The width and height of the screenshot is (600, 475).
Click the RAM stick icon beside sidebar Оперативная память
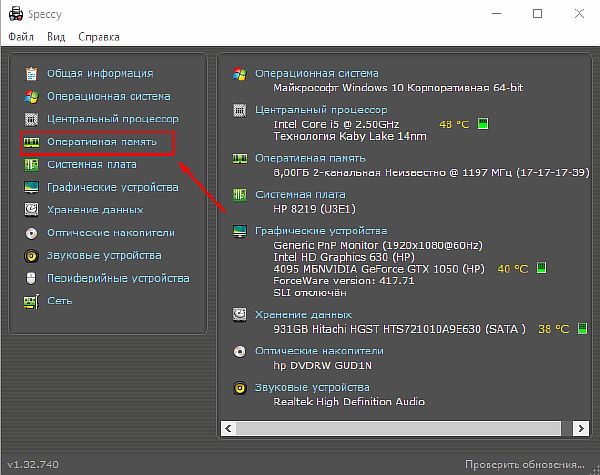(31, 142)
